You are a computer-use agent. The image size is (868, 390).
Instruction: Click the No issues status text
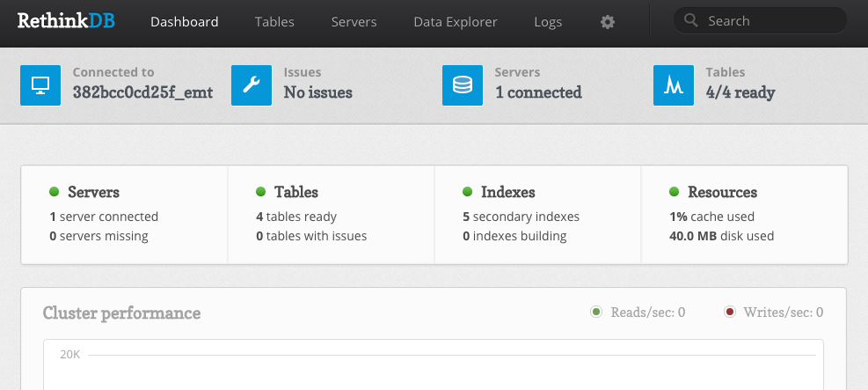pos(317,92)
